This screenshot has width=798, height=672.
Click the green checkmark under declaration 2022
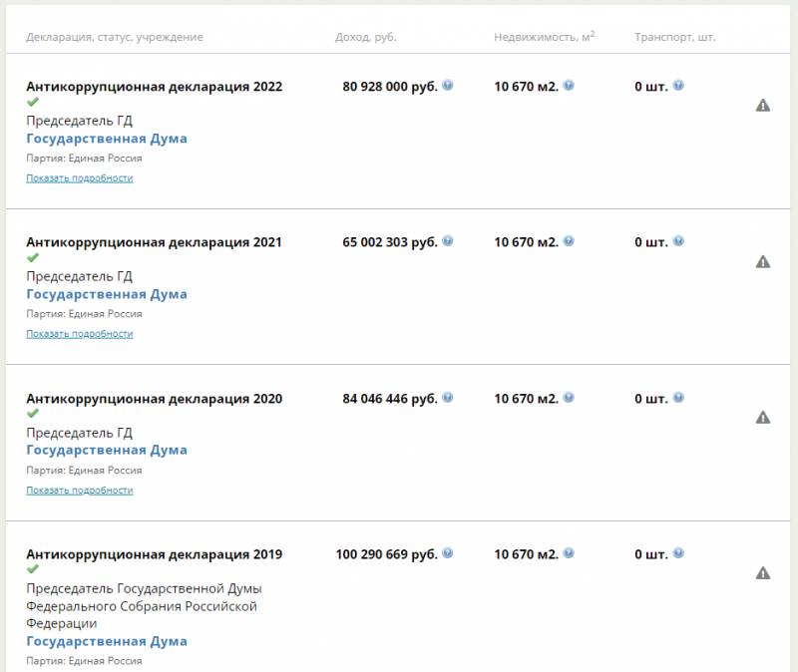tap(33, 103)
